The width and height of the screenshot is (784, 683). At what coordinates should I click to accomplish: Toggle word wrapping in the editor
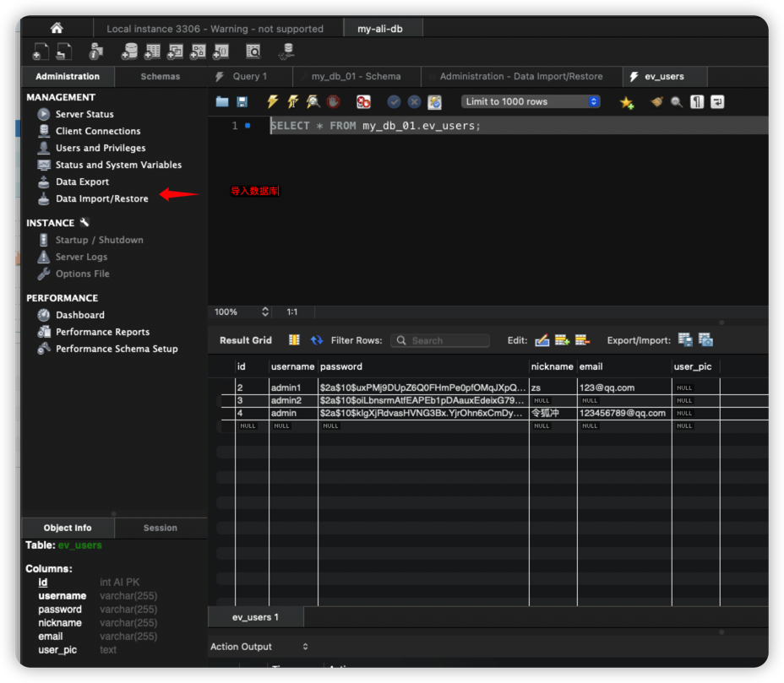[717, 102]
